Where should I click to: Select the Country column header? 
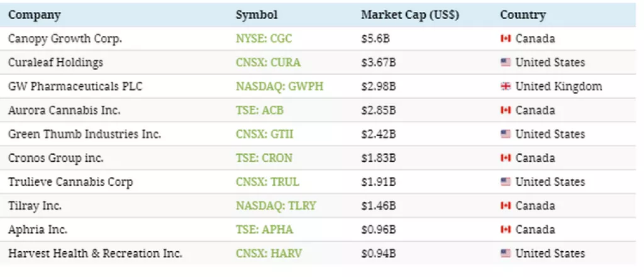[523, 14]
